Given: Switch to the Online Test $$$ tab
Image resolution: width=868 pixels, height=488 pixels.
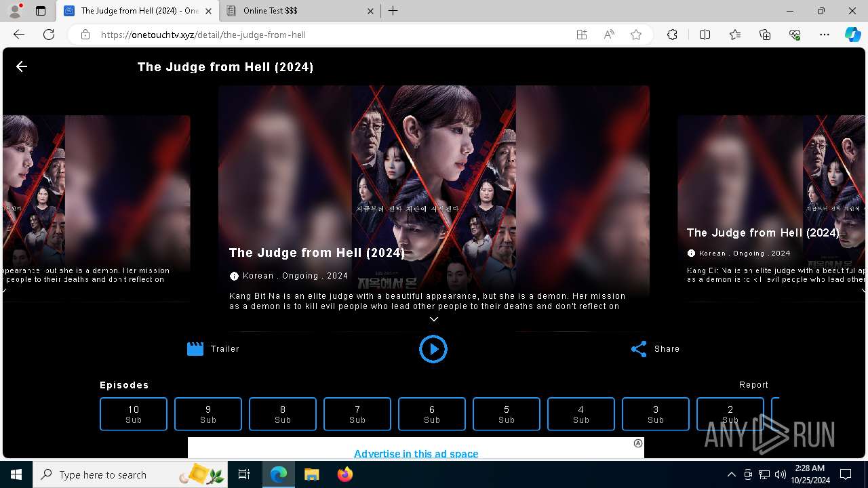Looking at the screenshot, I should pyautogui.click(x=298, y=11).
